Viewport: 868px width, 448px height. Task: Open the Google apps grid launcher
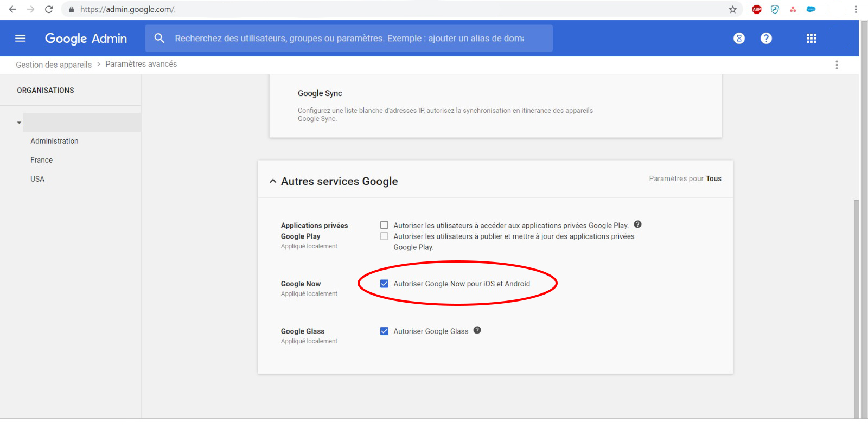click(x=811, y=39)
